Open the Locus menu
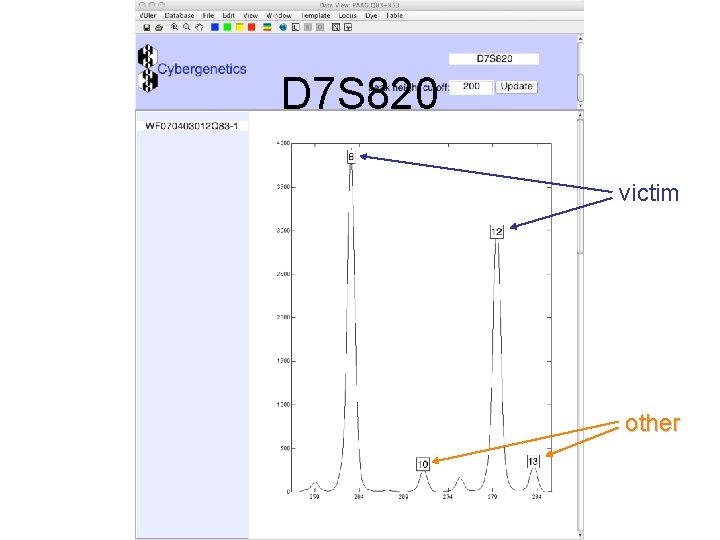The height and width of the screenshot is (540, 720). pyautogui.click(x=348, y=16)
